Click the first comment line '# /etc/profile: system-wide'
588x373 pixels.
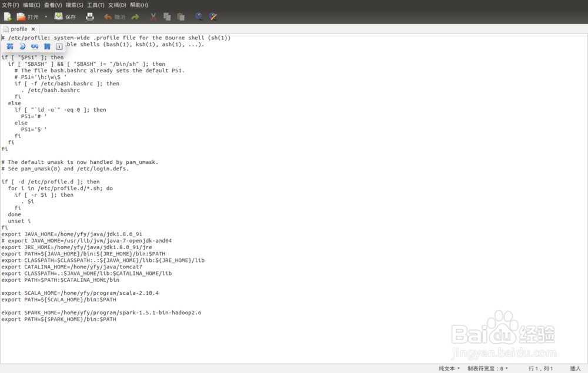coord(116,38)
